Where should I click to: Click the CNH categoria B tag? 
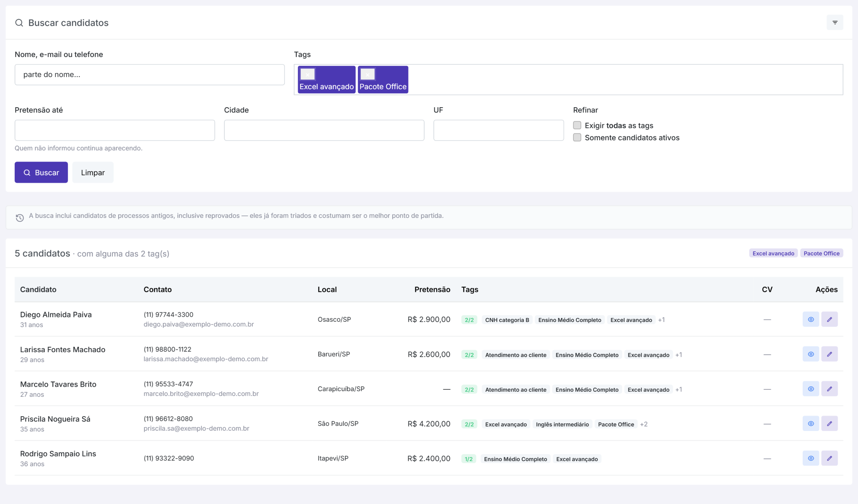pos(507,320)
